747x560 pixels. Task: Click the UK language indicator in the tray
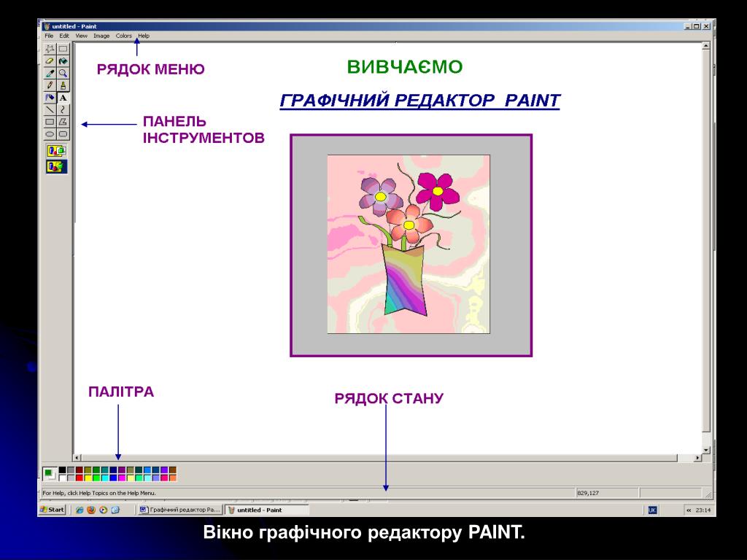click(652, 510)
